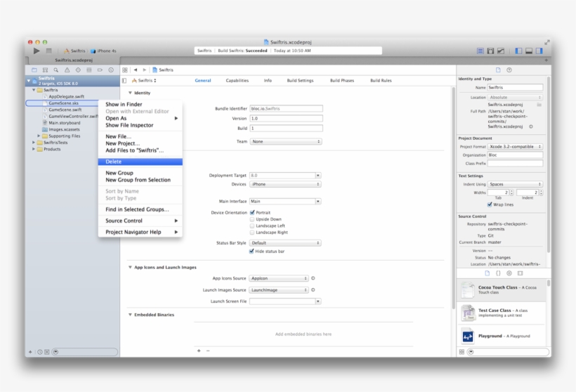This screenshot has width=576, height=392.
Task: Open the Report navigator
Action: 111,70
